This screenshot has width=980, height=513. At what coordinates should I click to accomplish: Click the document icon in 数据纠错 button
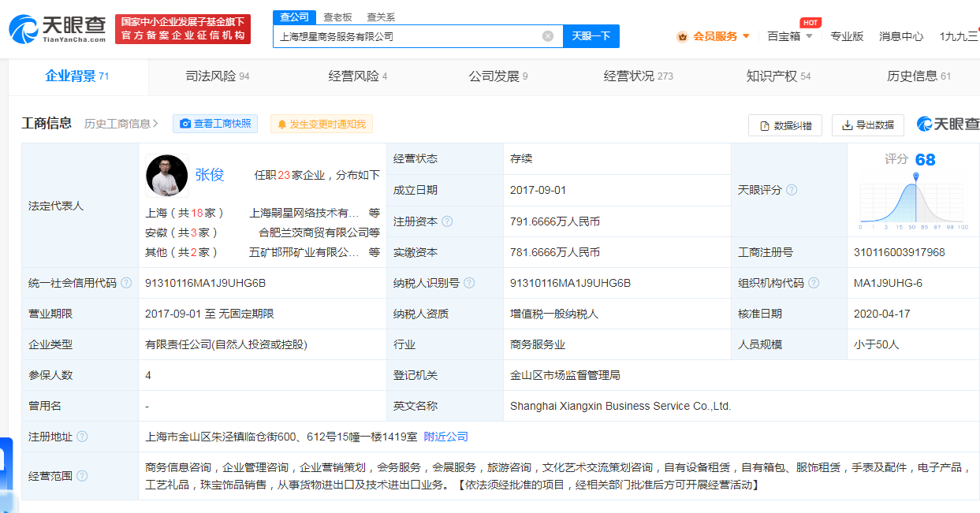coord(764,125)
